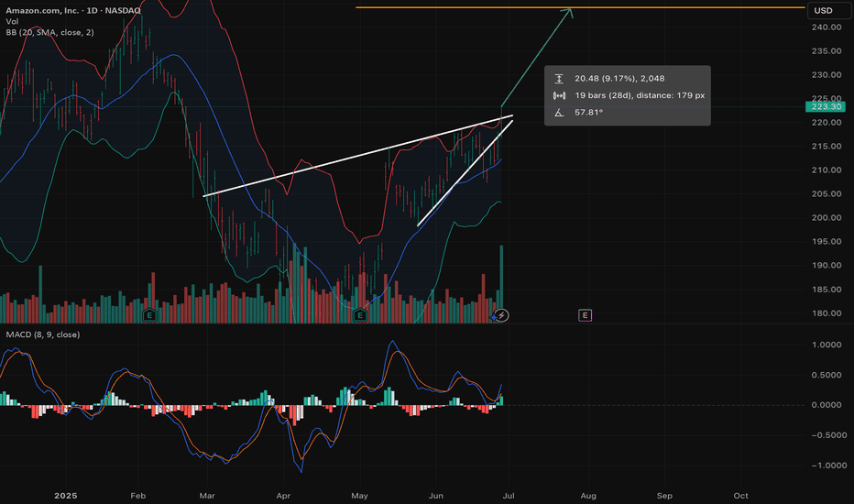The width and height of the screenshot is (854, 504).
Task: Click the Mar label on time axis
Action: 207,496
